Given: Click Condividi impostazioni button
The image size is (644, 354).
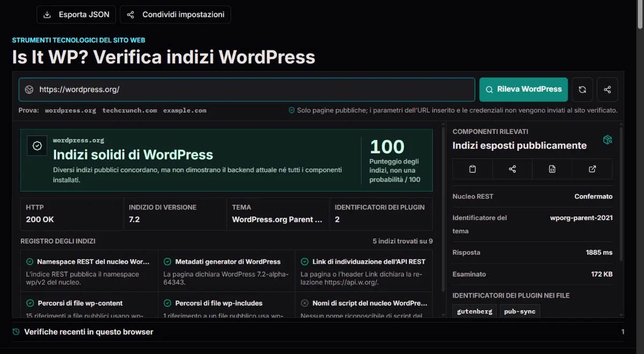Looking at the screenshot, I should pyautogui.click(x=175, y=15).
